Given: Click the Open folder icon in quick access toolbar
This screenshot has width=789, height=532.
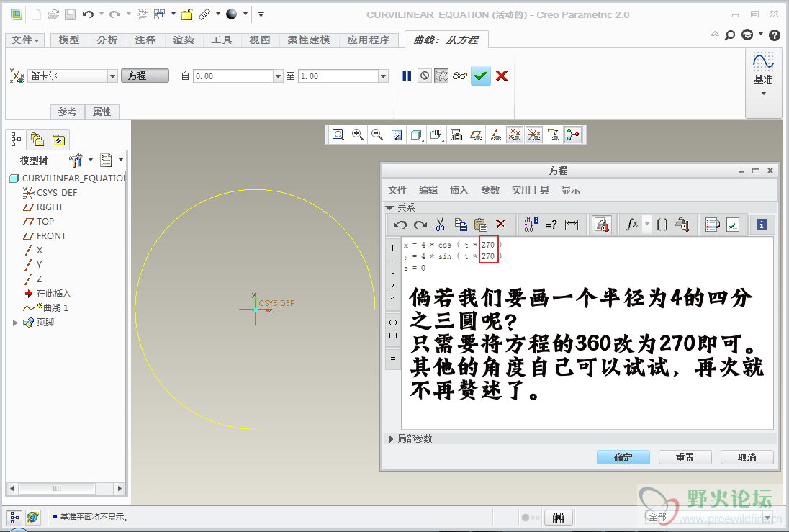Looking at the screenshot, I should click(x=53, y=14).
